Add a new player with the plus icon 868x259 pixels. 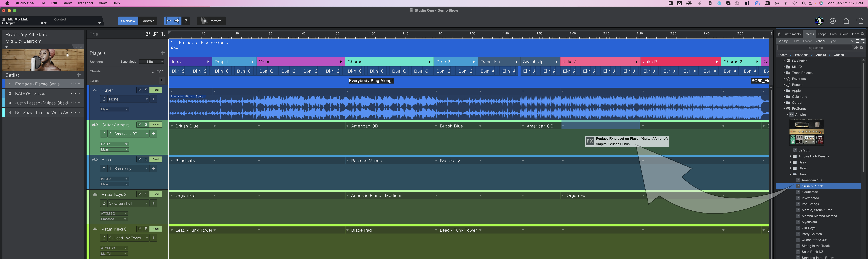[x=163, y=53]
